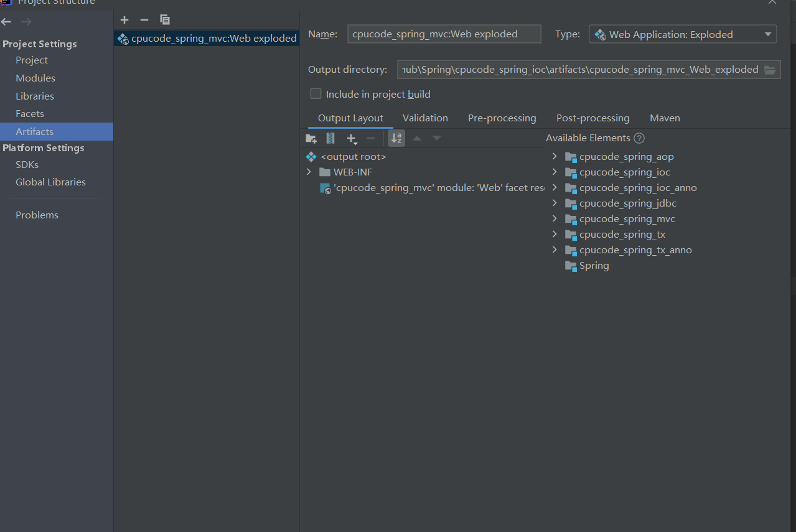Go back with the left arrow
Screen dimensions: 796x532
click(6, 22)
